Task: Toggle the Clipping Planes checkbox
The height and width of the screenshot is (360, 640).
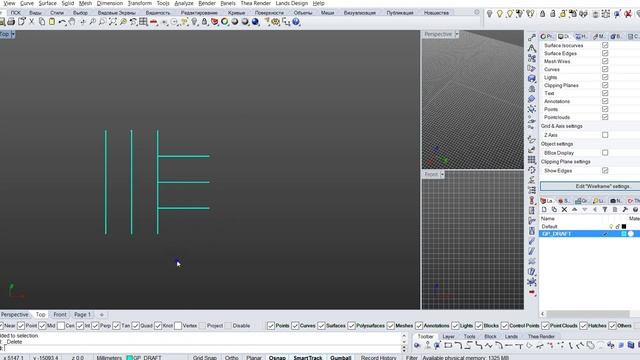Action: (605, 85)
